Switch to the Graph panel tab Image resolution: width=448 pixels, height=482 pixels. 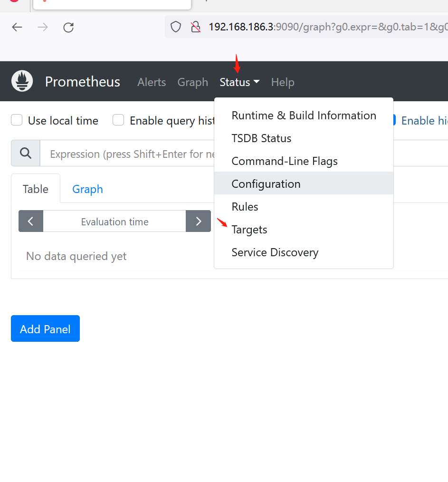87,189
